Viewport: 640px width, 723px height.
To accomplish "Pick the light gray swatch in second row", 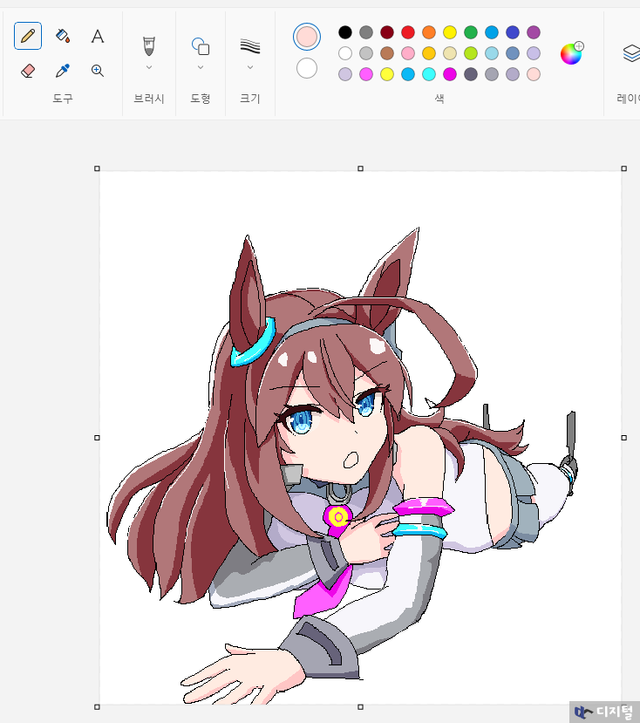I will click(366, 53).
